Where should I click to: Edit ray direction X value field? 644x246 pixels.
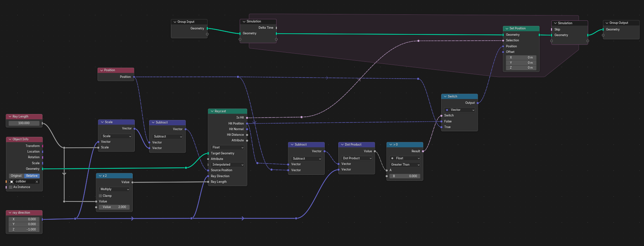[x=24, y=219]
